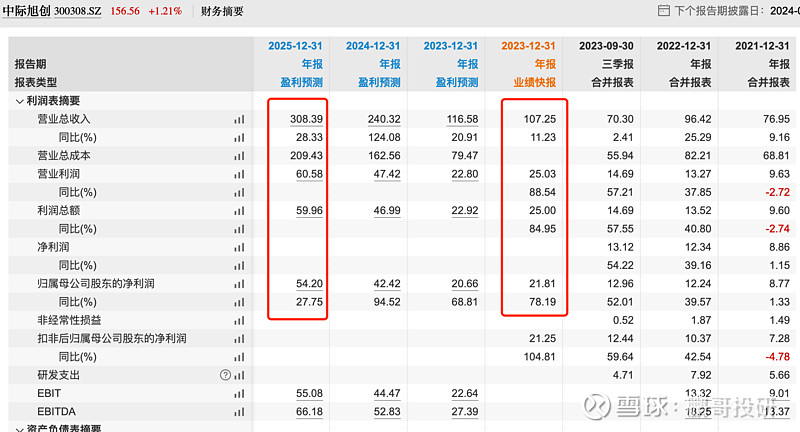
Task: Click the 21.81 net profit cell
Action: 542,284
